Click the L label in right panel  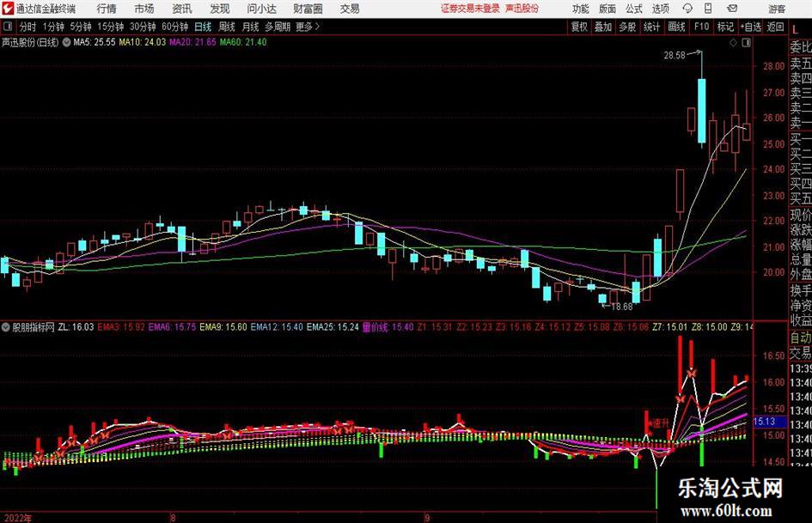(x=796, y=30)
